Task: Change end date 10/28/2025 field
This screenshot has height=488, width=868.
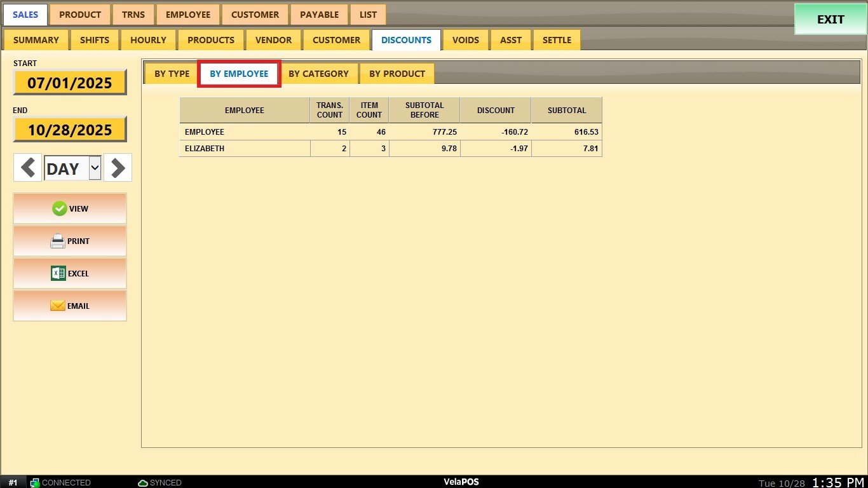Action: click(x=70, y=130)
